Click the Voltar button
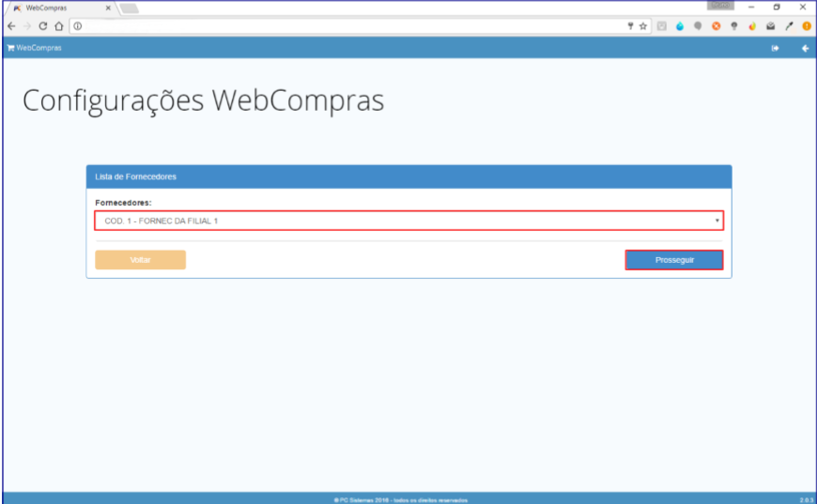This screenshot has width=817, height=504. (140, 260)
